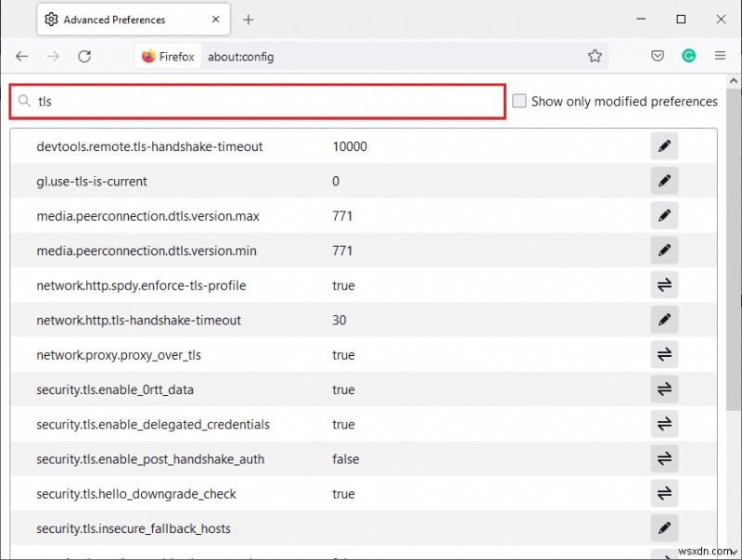This screenshot has height=560, width=742.
Task: Open the tracking protection shield icon
Action: pos(658,56)
